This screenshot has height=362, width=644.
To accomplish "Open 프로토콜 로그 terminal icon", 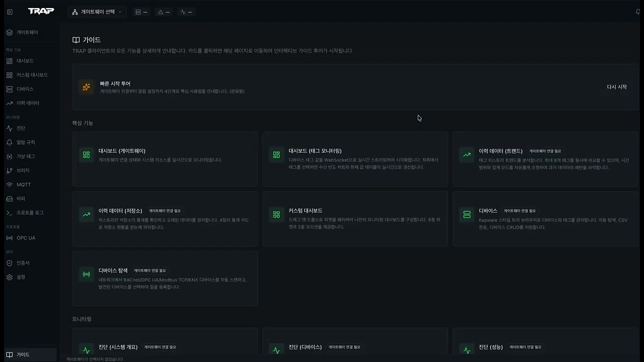I will [x=10, y=213].
